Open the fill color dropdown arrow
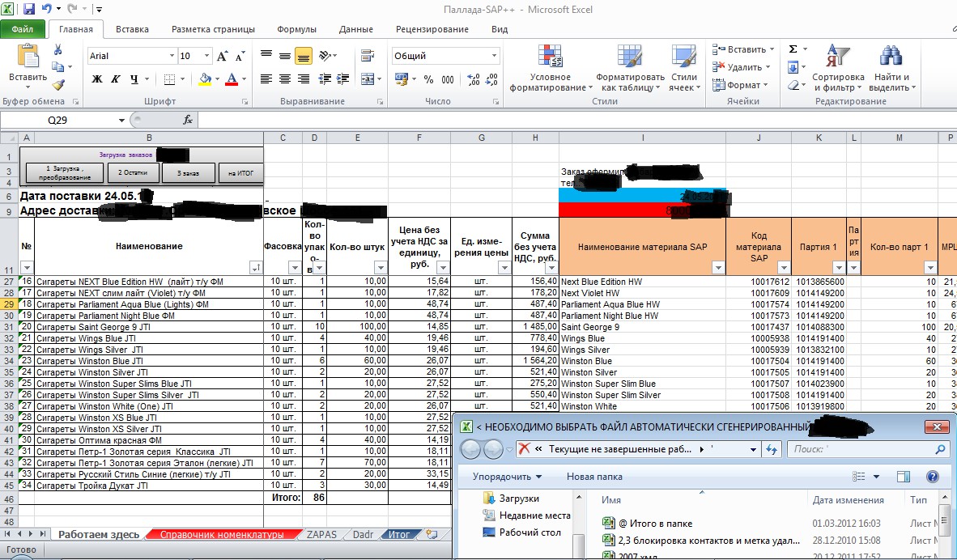This screenshot has height=560, width=957. point(217,79)
